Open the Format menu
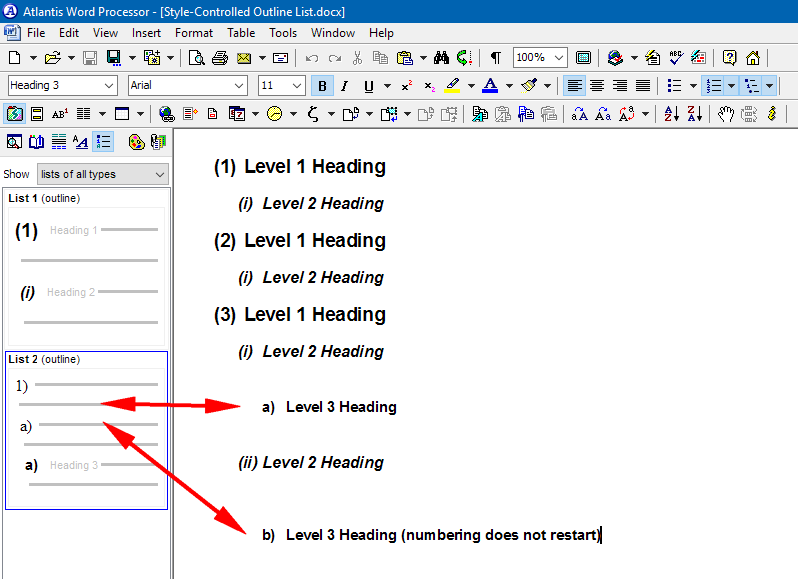The width and height of the screenshot is (798, 579). point(194,33)
